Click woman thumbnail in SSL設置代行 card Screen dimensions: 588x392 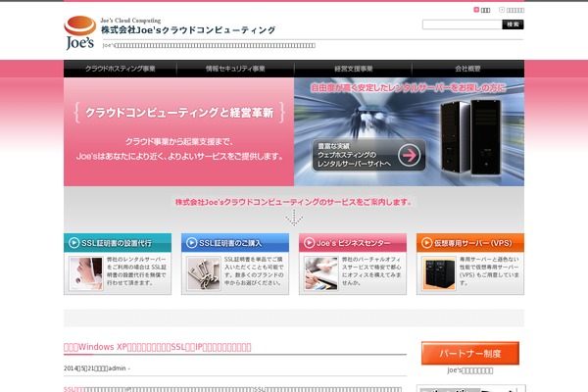[86, 273]
